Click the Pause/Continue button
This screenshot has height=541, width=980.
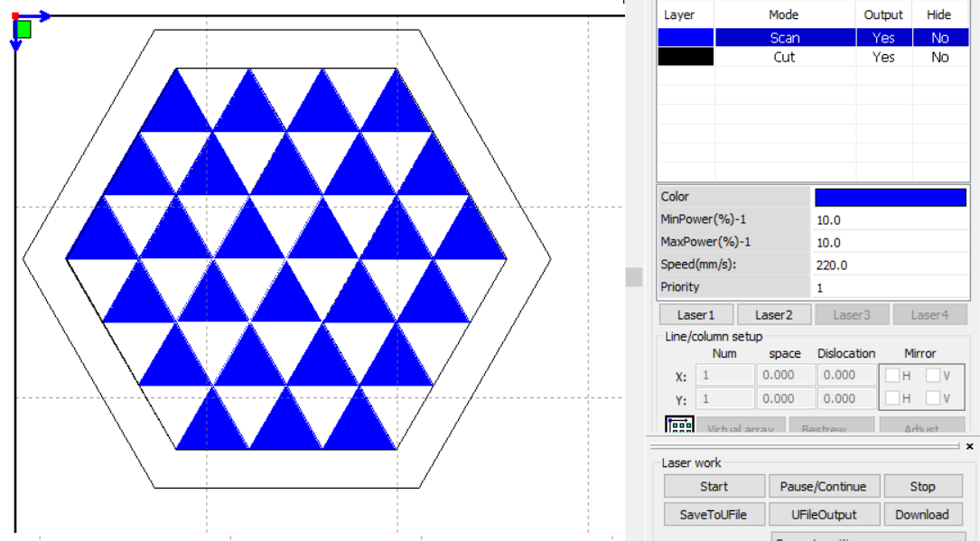(x=823, y=486)
